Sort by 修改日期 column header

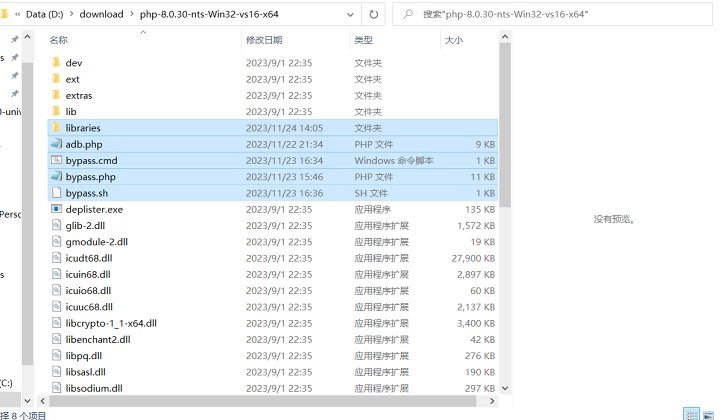(264, 40)
